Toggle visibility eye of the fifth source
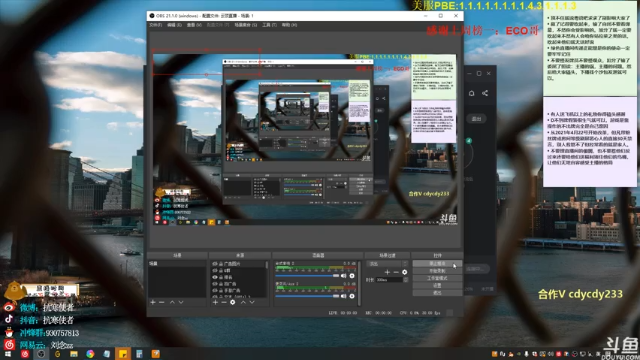The height and width of the screenshot is (360, 640). (x=215, y=290)
